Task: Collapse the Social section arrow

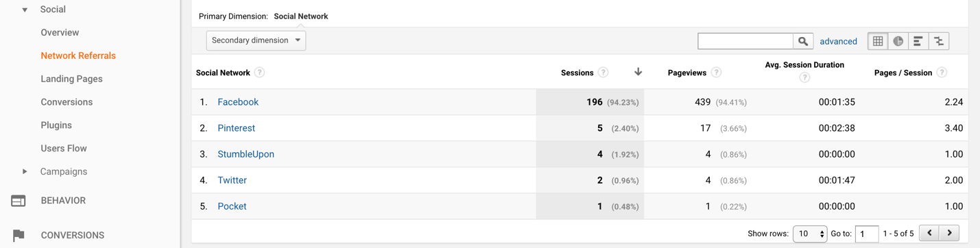Action: pos(25,10)
